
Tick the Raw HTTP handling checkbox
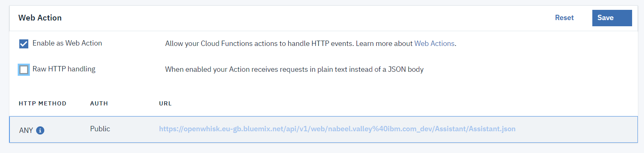click(24, 70)
